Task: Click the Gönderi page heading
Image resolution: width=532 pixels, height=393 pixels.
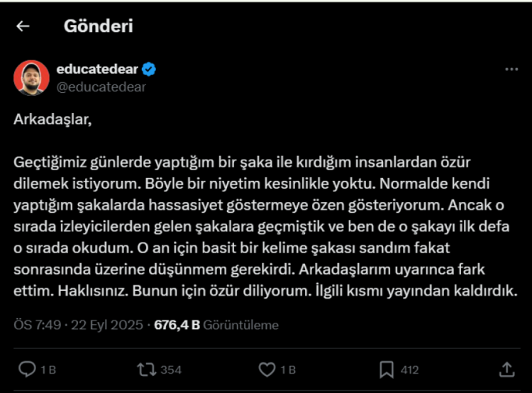Action: (98, 26)
